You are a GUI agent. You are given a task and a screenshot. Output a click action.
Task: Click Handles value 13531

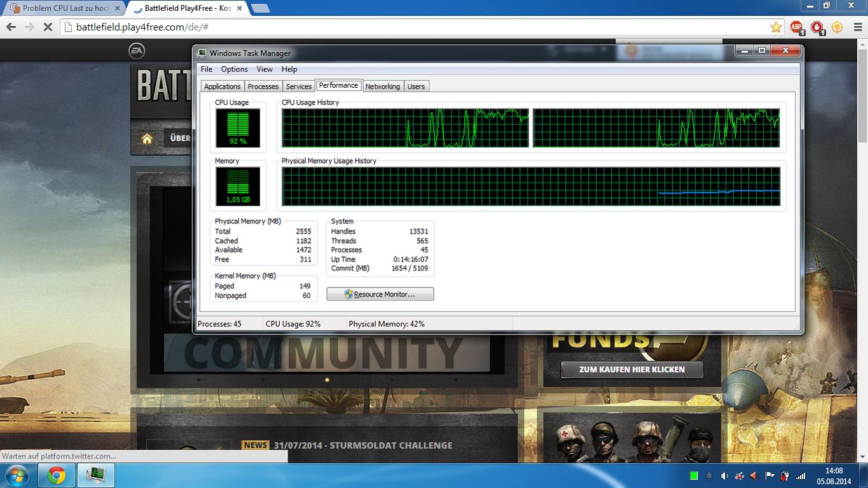pyautogui.click(x=418, y=232)
